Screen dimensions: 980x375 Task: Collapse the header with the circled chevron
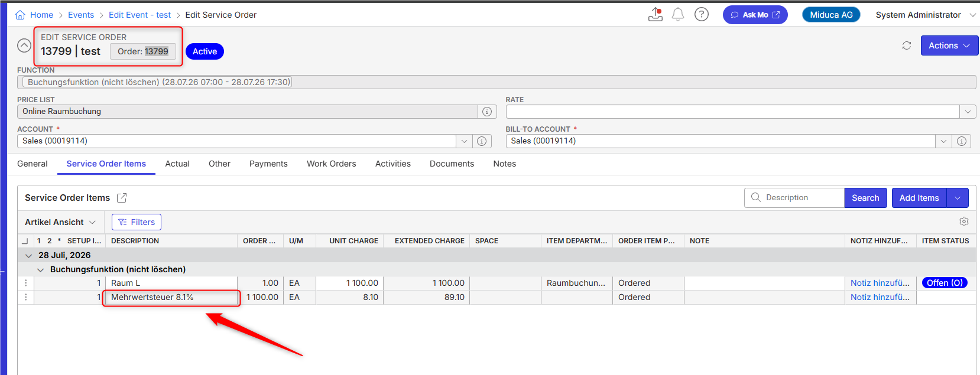24,45
